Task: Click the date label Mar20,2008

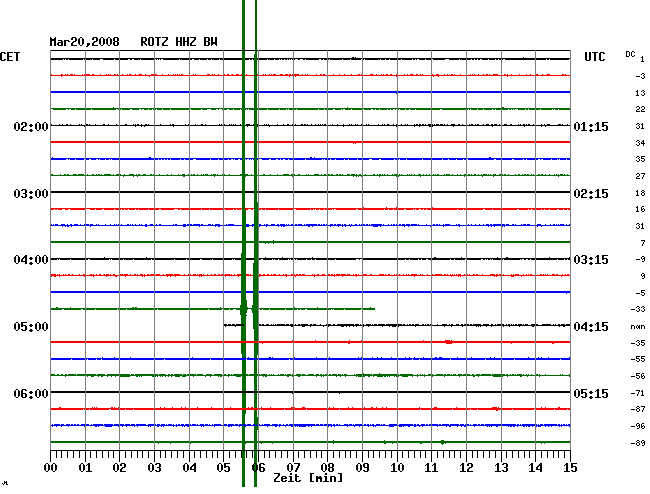Action: 85,42
